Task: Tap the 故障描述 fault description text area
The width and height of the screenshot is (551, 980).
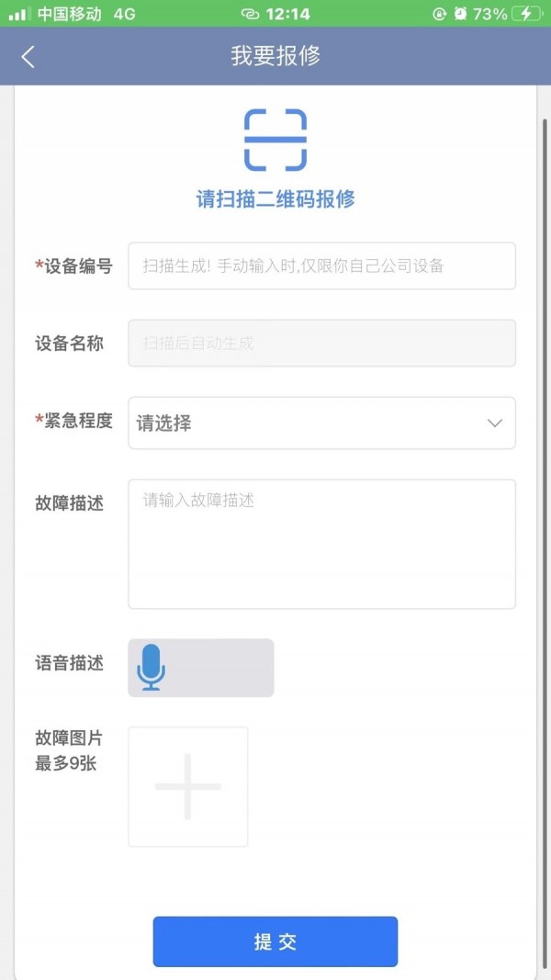Action: pyautogui.click(x=321, y=542)
